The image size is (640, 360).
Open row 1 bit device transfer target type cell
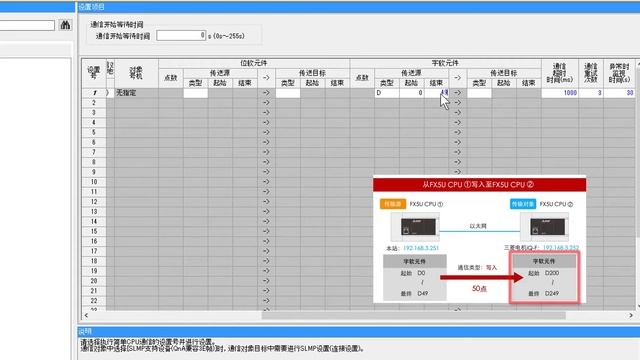tap(288, 93)
